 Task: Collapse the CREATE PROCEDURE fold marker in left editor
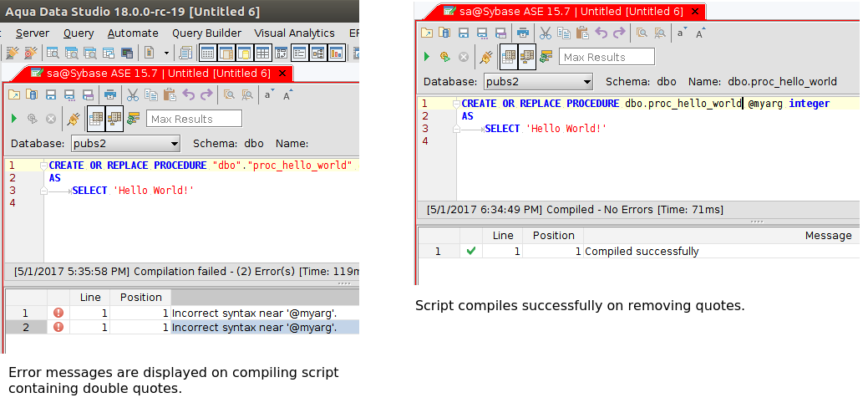tap(43, 166)
